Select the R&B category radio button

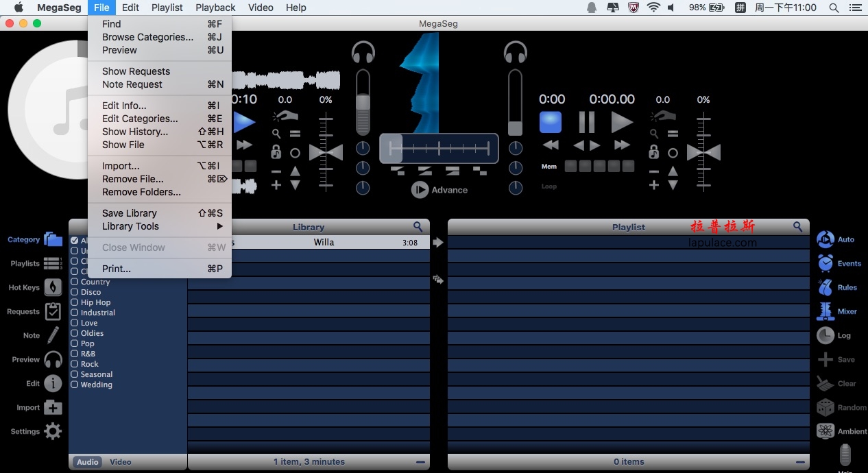[x=75, y=354]
